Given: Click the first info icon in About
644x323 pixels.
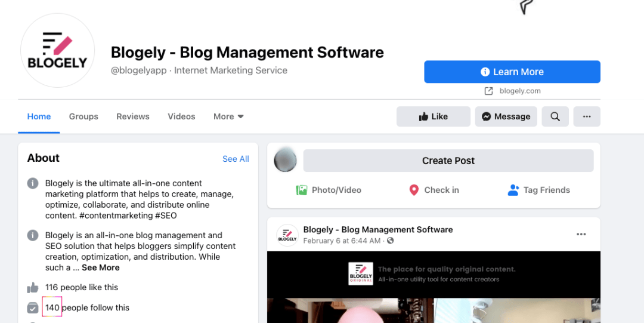Looking at the screenshot, I should pos(33,183).
